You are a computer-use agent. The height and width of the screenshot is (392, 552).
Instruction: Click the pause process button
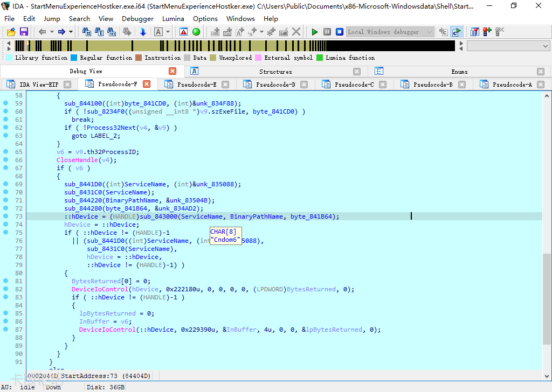click(327, 32)
